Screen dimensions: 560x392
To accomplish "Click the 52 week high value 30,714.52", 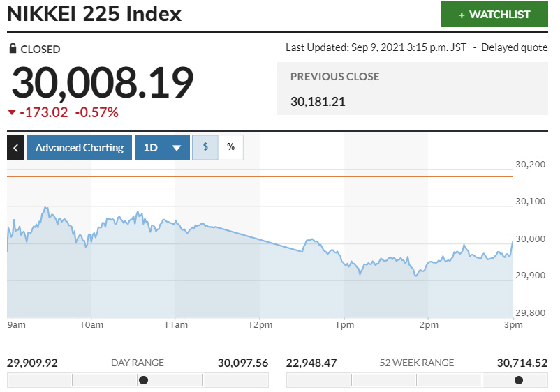I will coord(522,363).
